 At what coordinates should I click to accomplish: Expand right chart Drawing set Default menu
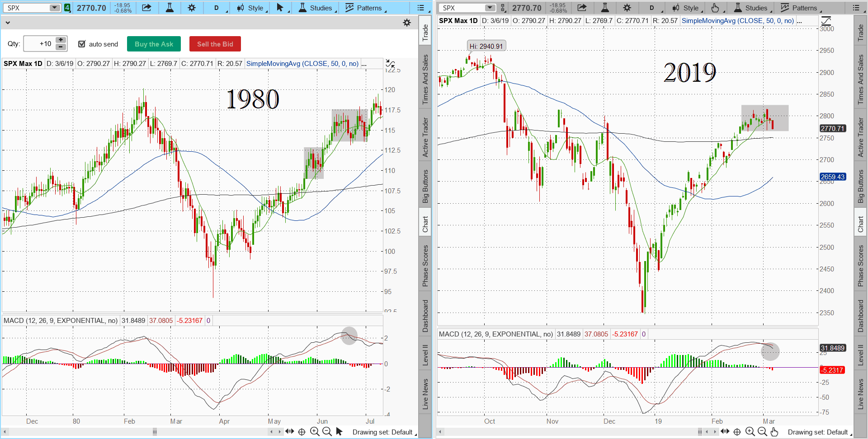coord(820,432)
